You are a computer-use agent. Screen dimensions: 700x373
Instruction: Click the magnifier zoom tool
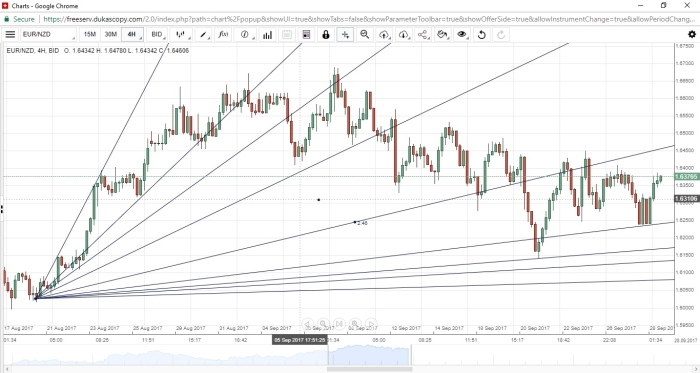[365, 34]
